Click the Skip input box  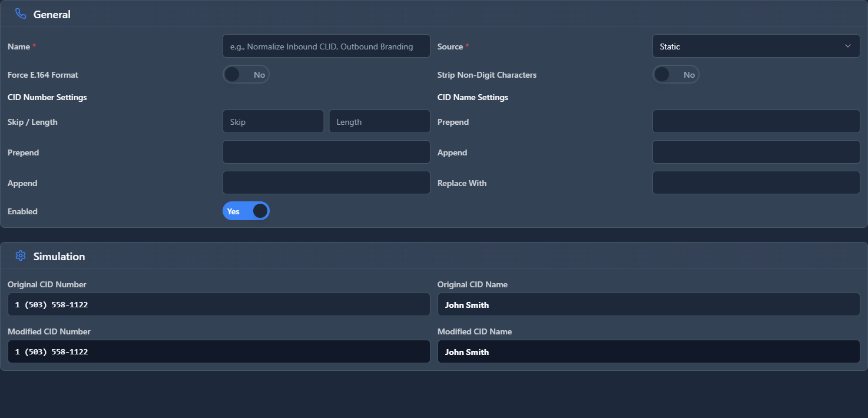pyautogui.click(x=273, y=121)
